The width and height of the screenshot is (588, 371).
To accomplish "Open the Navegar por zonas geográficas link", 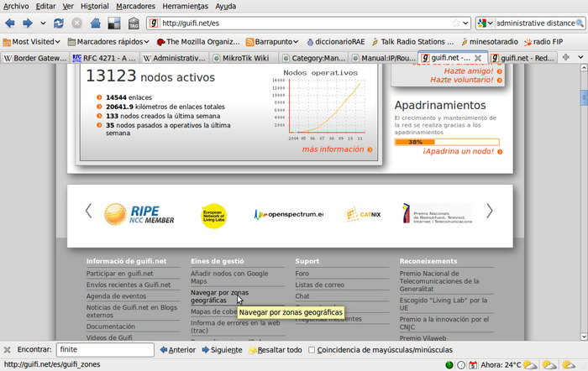I will click(x=220, y=296).
